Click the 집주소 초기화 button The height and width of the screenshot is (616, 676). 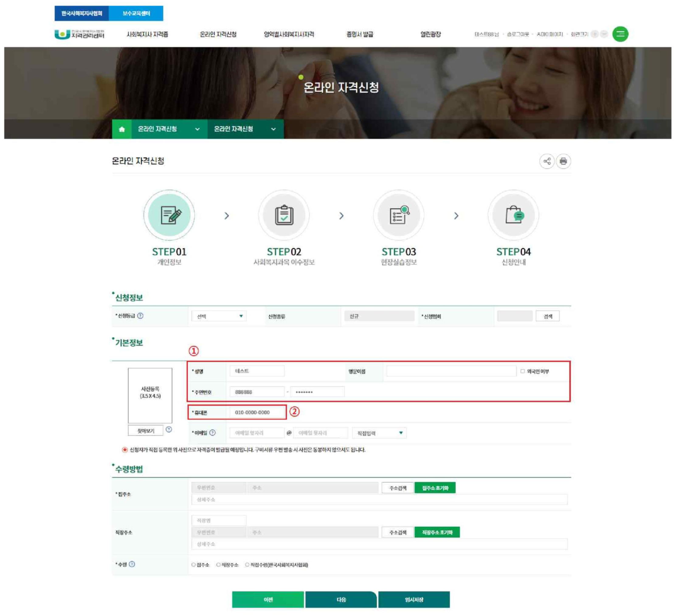click(x=435, y=487)
